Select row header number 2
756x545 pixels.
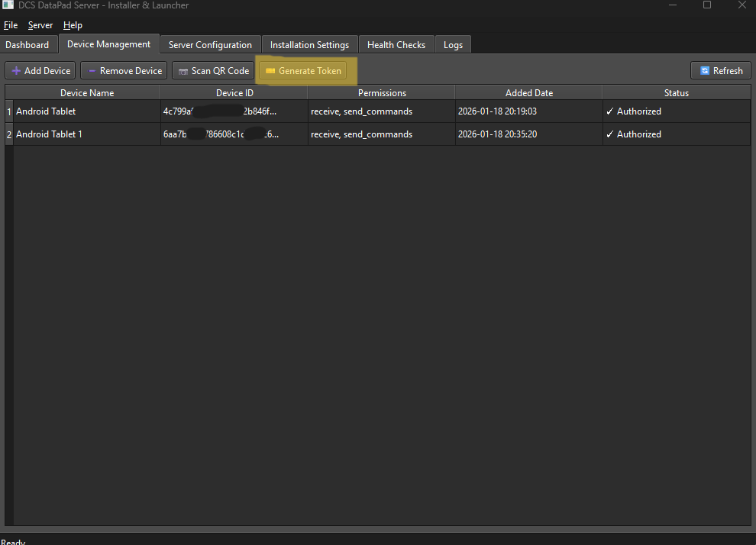tap(9, 134)
